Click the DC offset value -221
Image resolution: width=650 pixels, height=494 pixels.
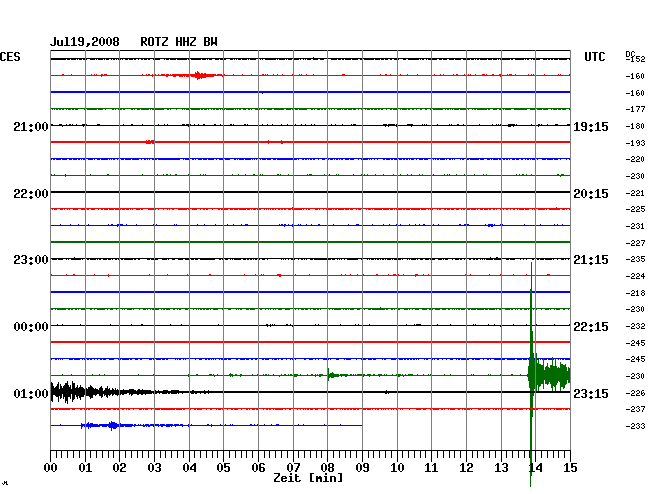pos(635,193)
